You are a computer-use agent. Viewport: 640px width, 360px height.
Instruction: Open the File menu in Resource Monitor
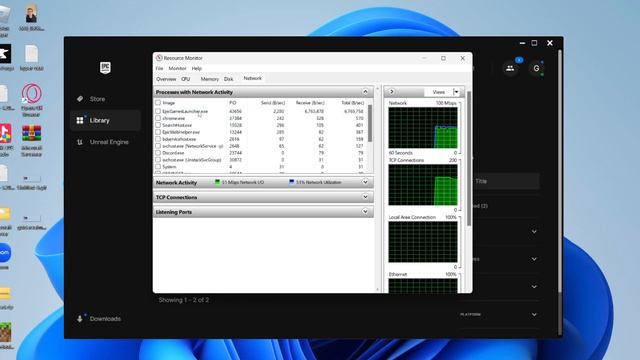tap(159, 69)
